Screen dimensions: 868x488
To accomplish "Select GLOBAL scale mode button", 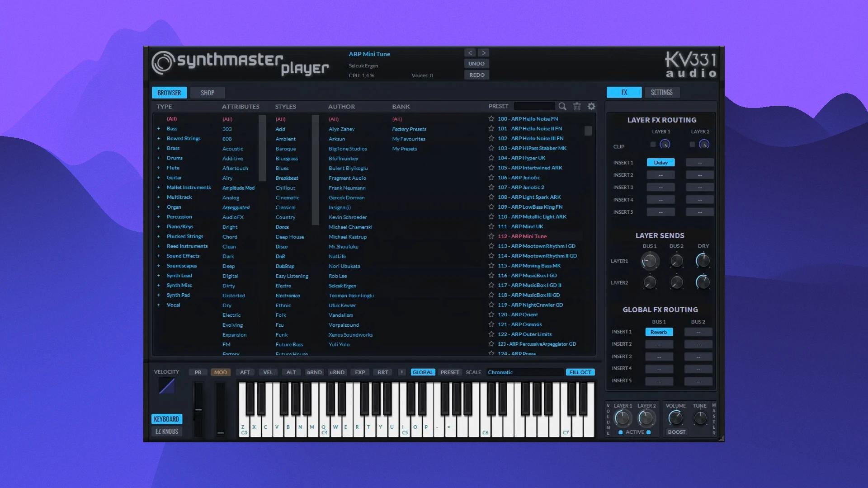I will click(423, 372).
